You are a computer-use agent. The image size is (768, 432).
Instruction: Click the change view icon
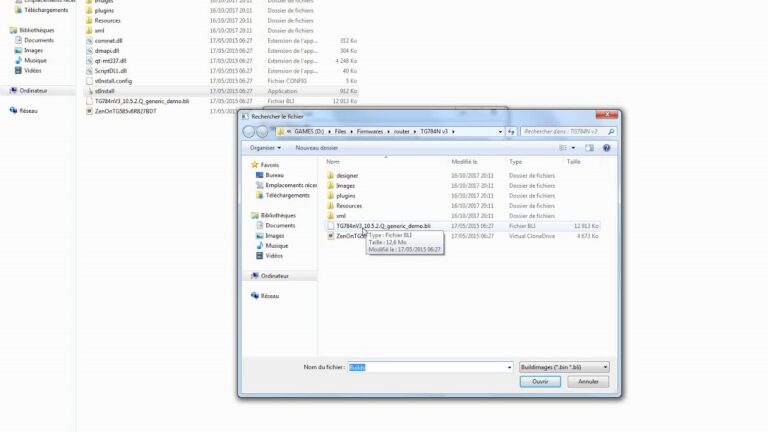coord(565,147)
